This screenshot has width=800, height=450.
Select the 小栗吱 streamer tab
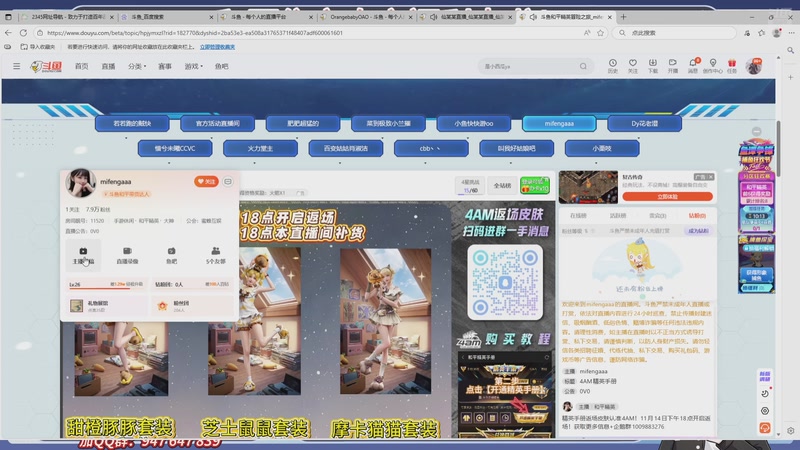pos(602,148)
